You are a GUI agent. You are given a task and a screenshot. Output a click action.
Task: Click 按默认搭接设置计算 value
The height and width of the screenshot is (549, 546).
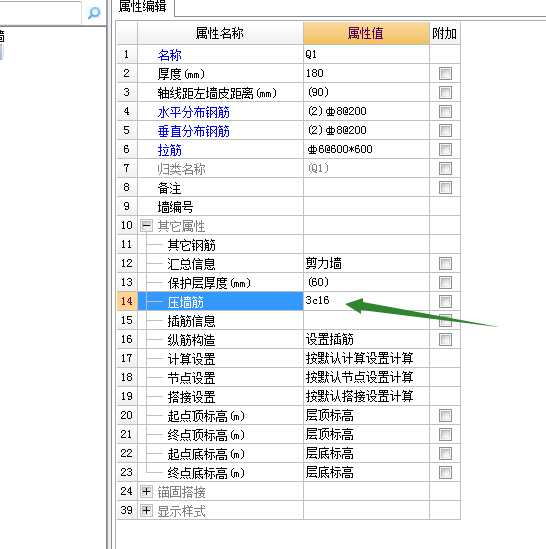(x=366, y=396)
